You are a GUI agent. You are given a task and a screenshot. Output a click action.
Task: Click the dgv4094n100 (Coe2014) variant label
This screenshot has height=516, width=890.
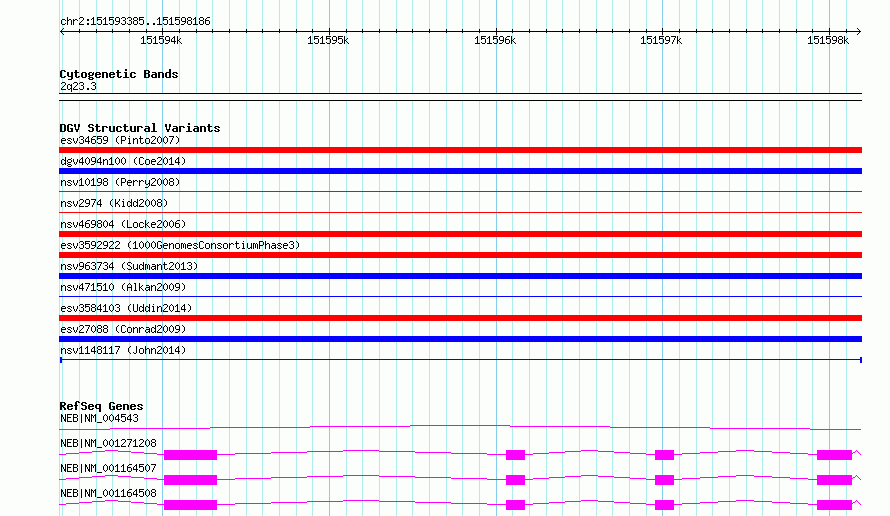point(123,161)
